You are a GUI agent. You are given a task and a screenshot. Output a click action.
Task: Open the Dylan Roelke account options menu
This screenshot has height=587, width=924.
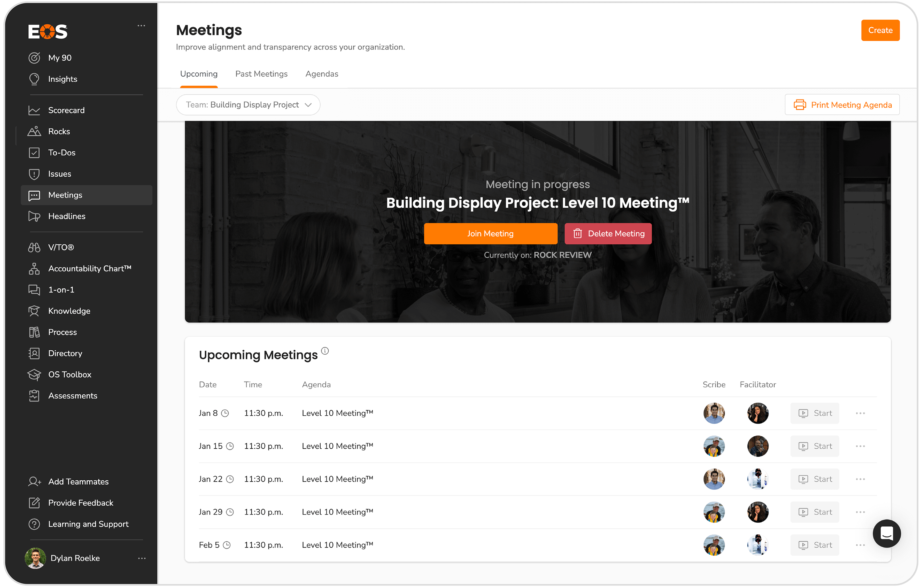pyautogui.click(x=142, y=558)
